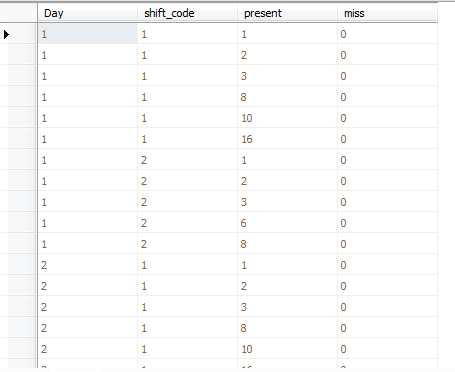The image size is (455, 372).
Task: Click present cell 8 in shift_code 2 rows
Action: tap(287, 244)
